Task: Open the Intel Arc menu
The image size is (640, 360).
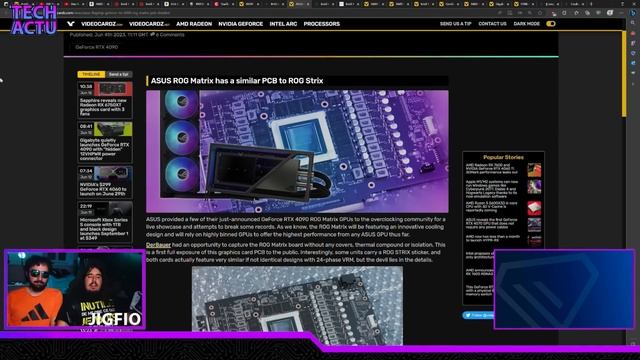Action: 283,24
